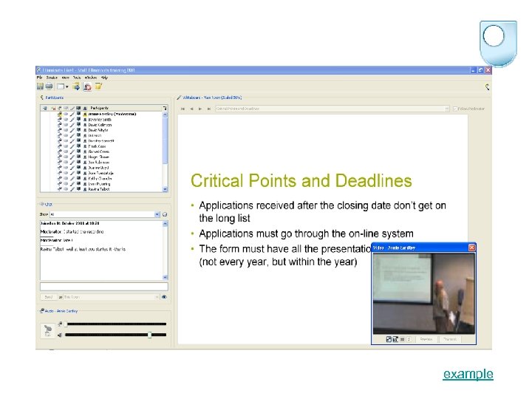Click the first header icon in Participants
The image size is (532, 399).
[45, 108]
